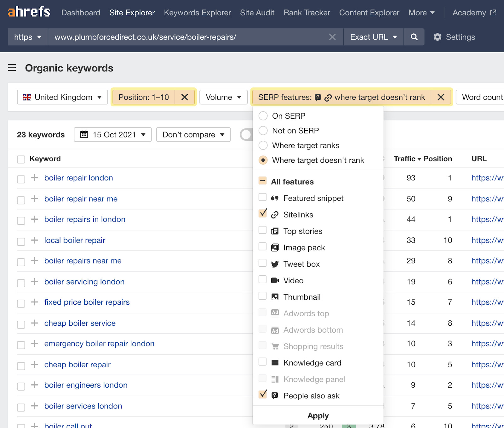Open the Exact URL mode dropdown
This screenshot has width=504, height=428.
pos(373,37)
